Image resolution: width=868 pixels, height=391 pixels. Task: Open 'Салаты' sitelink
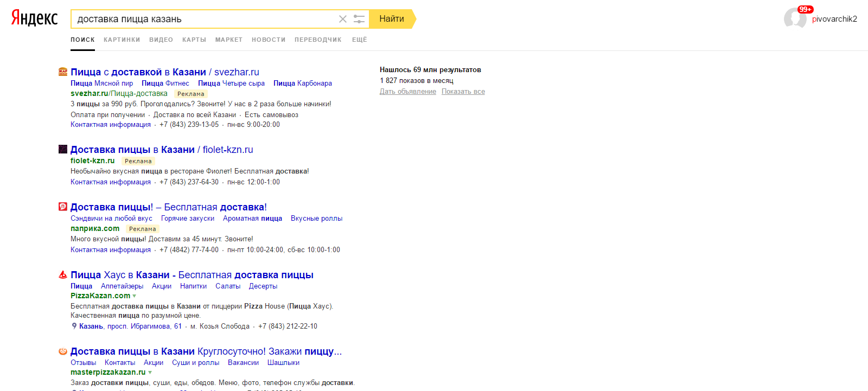click(228, 286)
